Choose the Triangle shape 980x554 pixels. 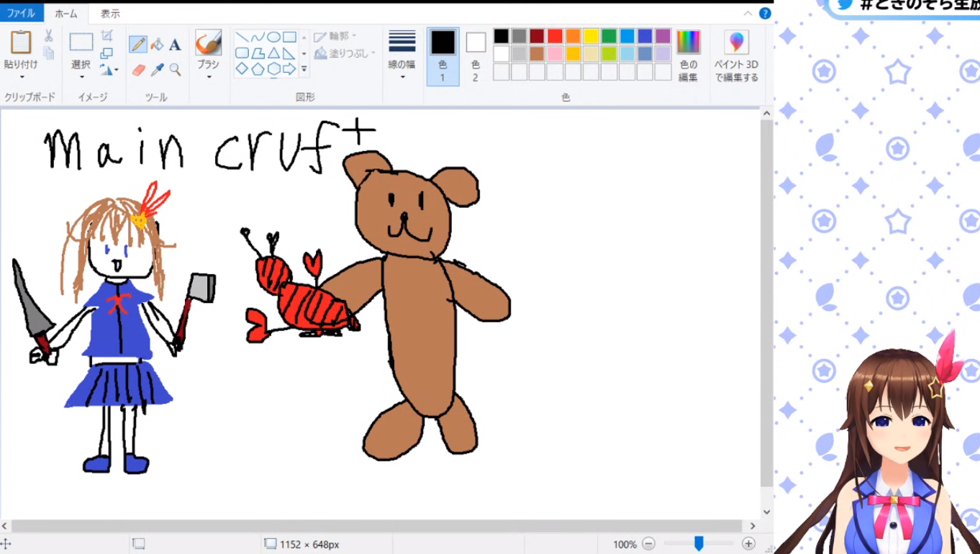tap(273, 53)
